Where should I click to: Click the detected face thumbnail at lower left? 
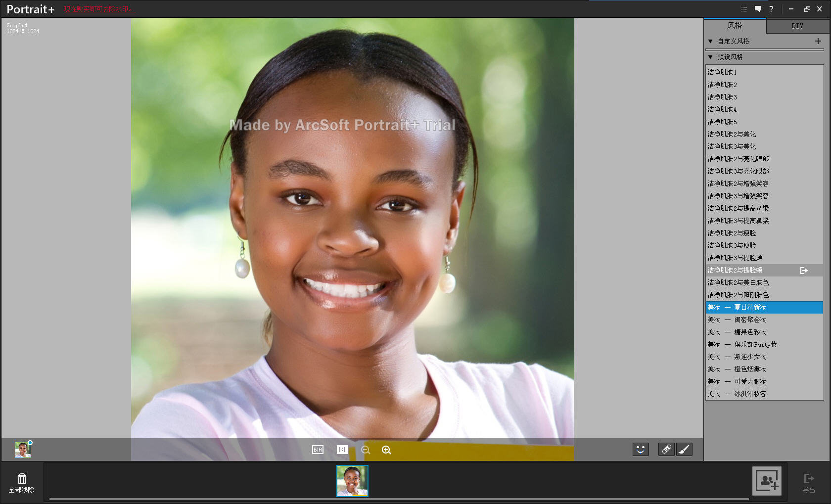tap(23, 450)
